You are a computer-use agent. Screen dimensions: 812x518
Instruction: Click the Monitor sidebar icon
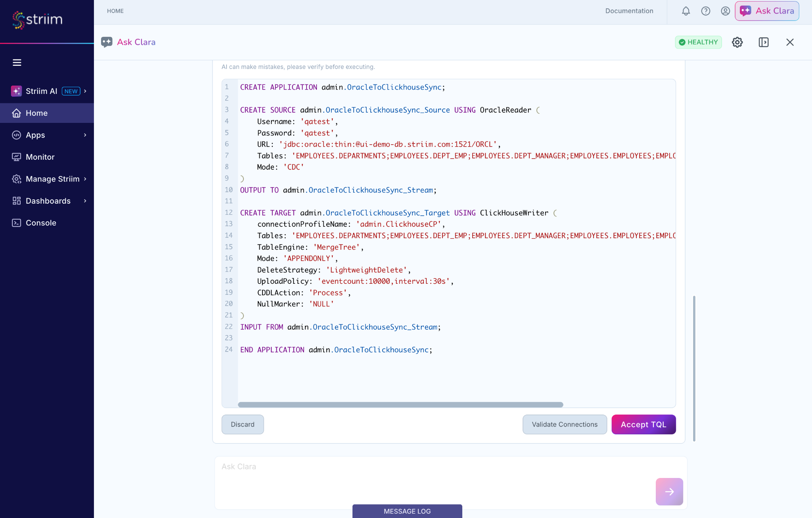[16, 157]
